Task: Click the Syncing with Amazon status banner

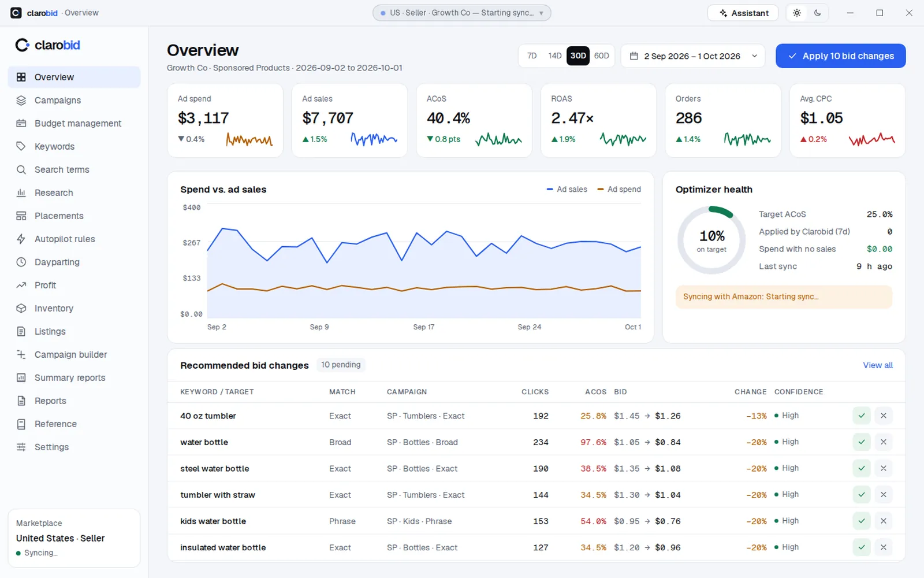Action: (784, 297)
